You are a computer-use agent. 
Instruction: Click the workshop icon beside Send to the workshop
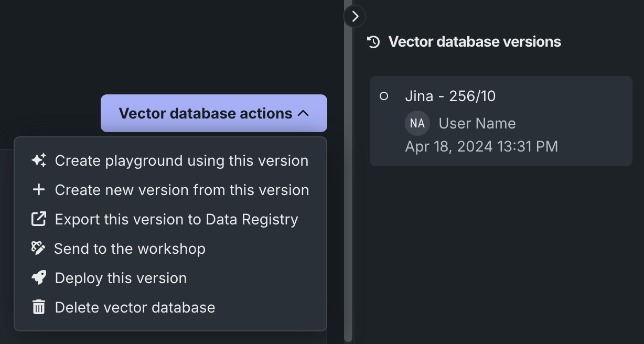point(38,249)
